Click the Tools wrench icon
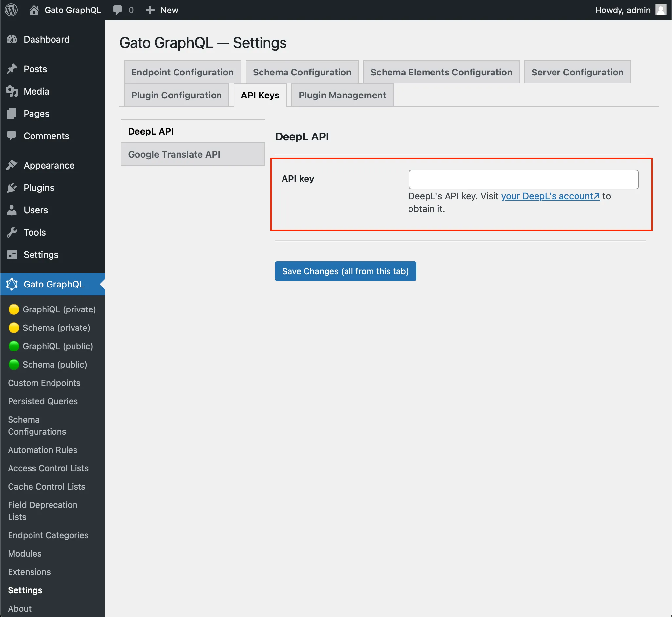Screen dimensions: 672x617 click(12, 232)
